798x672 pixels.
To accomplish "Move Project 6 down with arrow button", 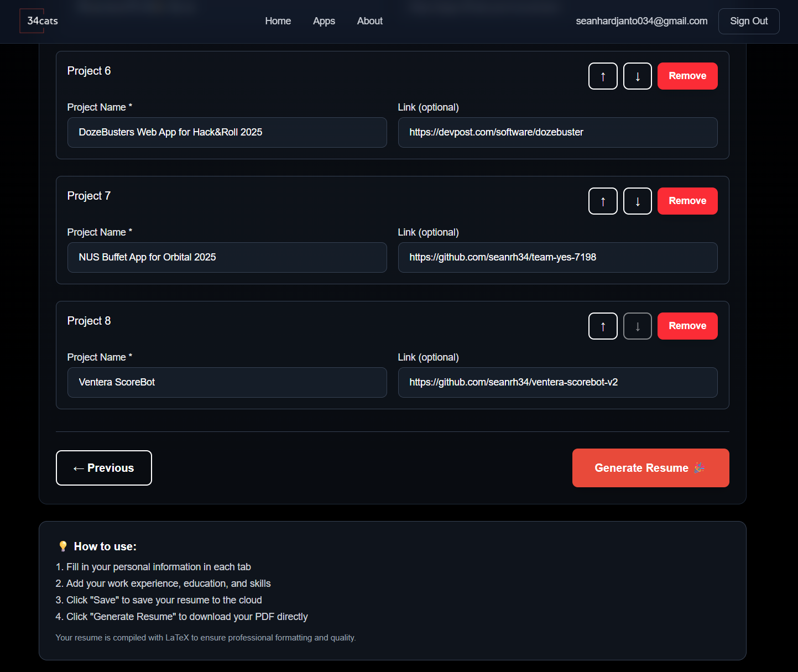I will (x=638, y=76).
